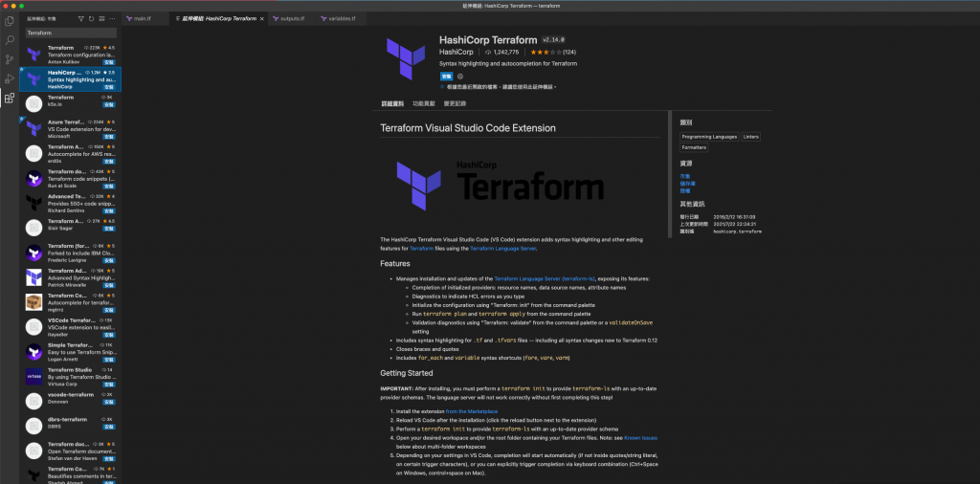Open the Terraform Language Server (terraform-ls) link
The width and height of the screenshot is (980, 484).
[545, 278]
